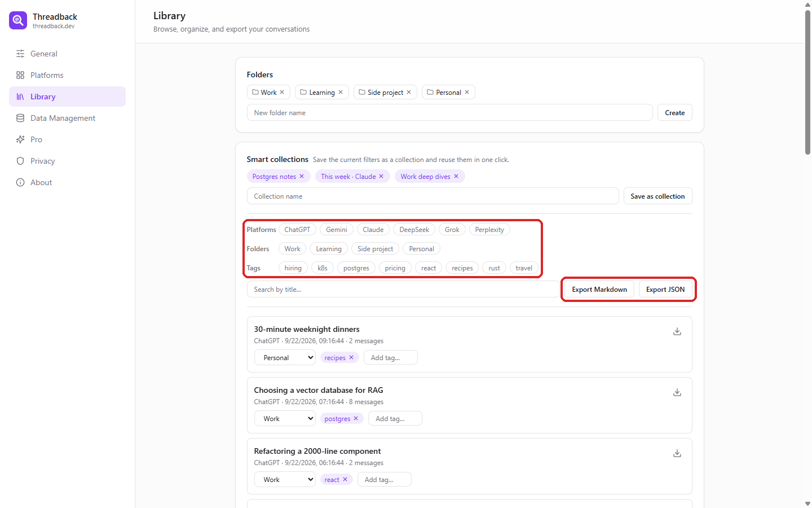This screenshot has width=812, height=508.
Task: Click Add tag field for Refactoring conversation
Action: [x=385, y=479]
